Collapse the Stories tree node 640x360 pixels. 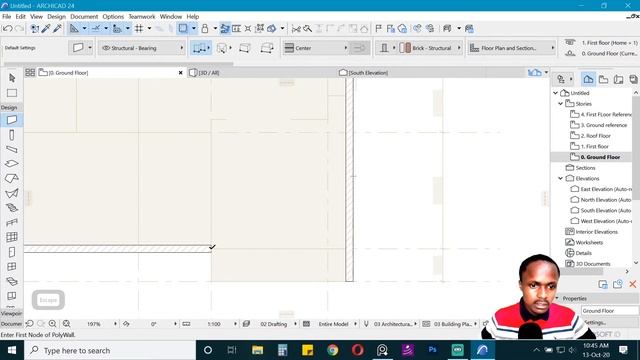pos(561,104)
